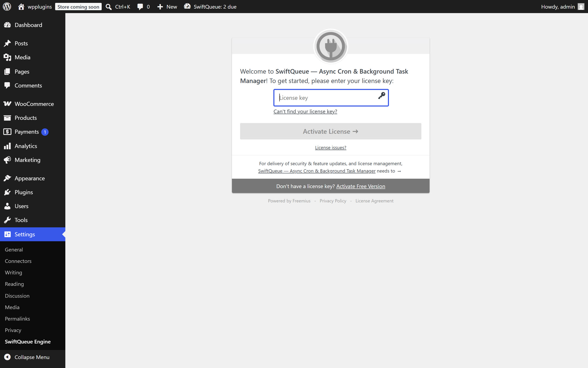Open Connectors settings submenu
The height and width of the screenshot is (368, 588).
coord(18,261)
